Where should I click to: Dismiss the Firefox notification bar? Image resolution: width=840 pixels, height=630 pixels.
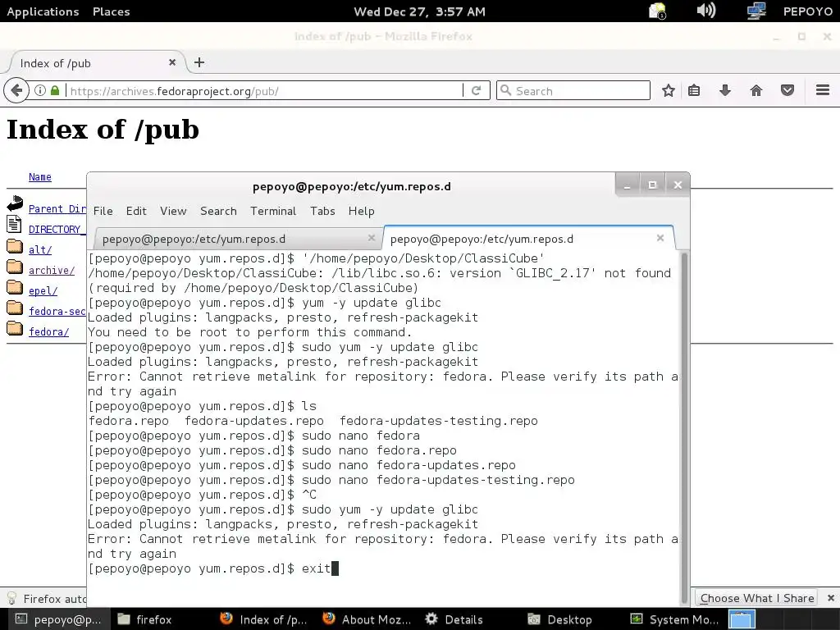(x=830, y=598)
